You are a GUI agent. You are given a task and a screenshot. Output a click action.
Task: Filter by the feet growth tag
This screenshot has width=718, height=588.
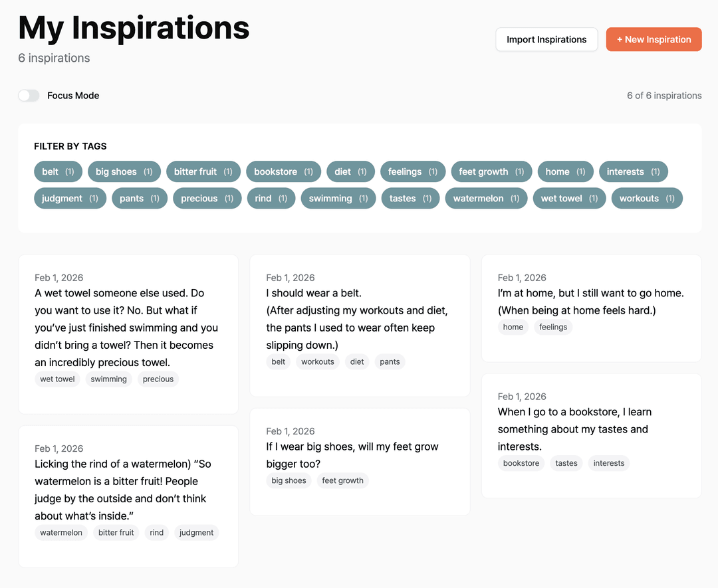(491, 171)
